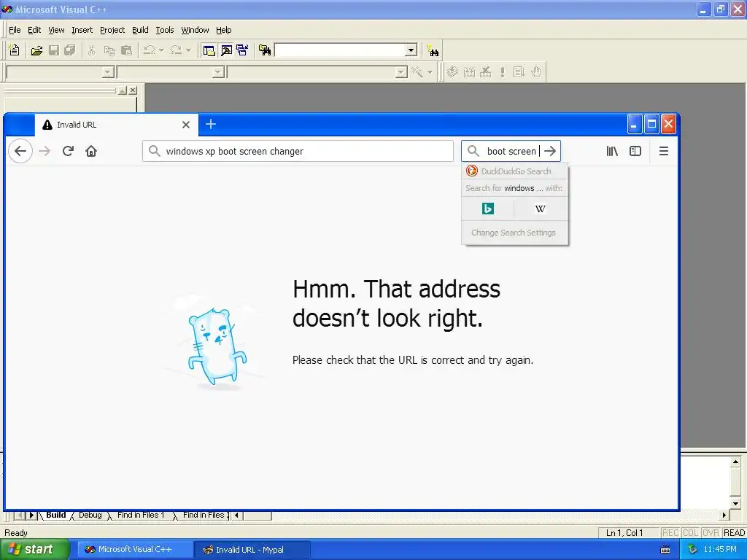Reload the current browser page
This screenshot has height=560, width=747.
[x=68, y=151]
